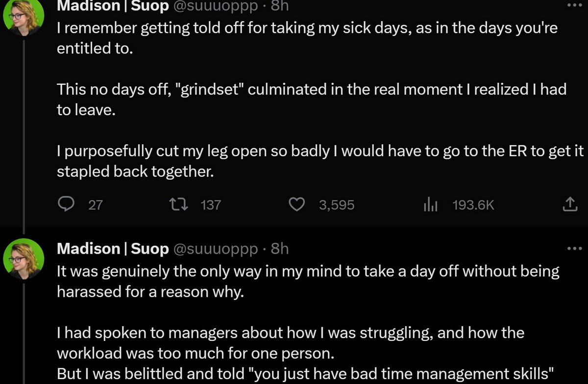Click the avatar beside the second tweet
The image size is (588, 384).
(x=24, y=259)
